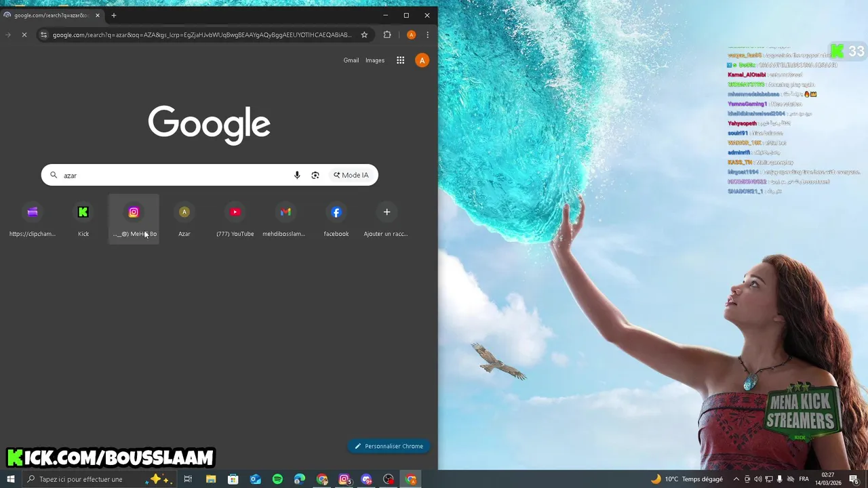Switch the FRA input language

point(804,479)
